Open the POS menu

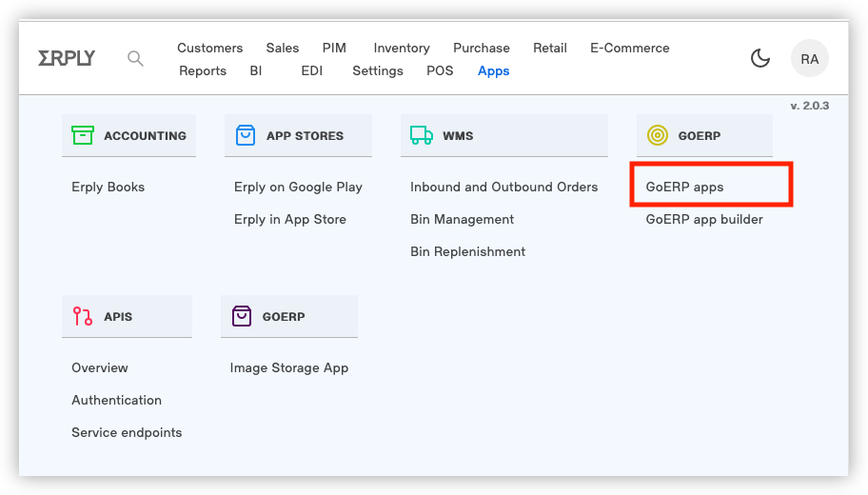pos(440,70)
